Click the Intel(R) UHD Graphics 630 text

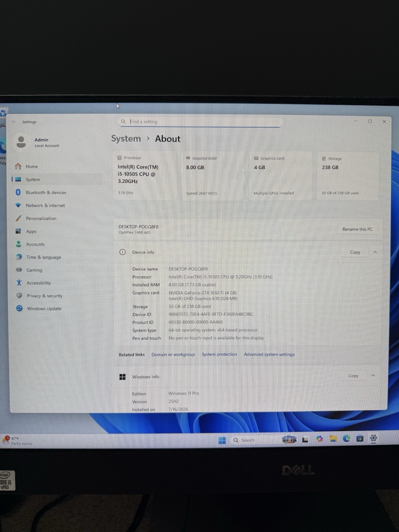[203, 299]
